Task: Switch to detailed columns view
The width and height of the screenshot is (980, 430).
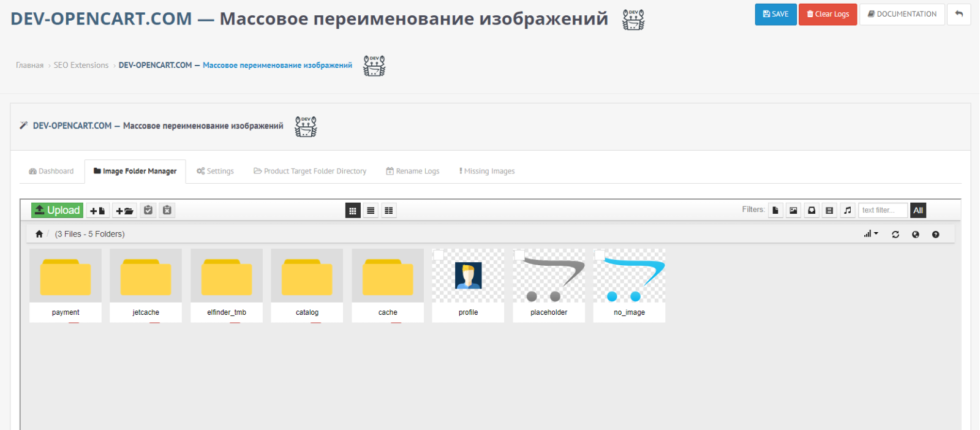Action: [x=388, y=211]
